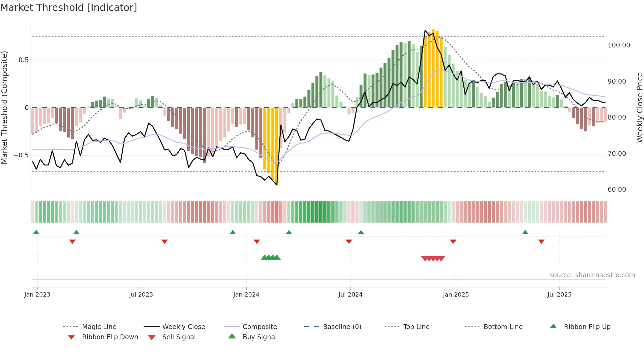This screenshot has height=362, width=644.
Task: Click the Weekly Close line peak above 100
Action: (425, 30)
